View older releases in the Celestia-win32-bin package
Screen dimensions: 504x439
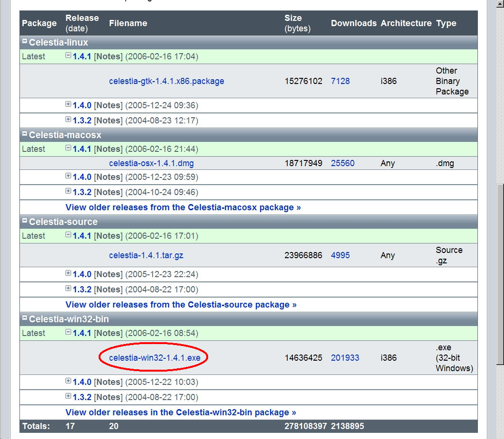tap(181, 412)
